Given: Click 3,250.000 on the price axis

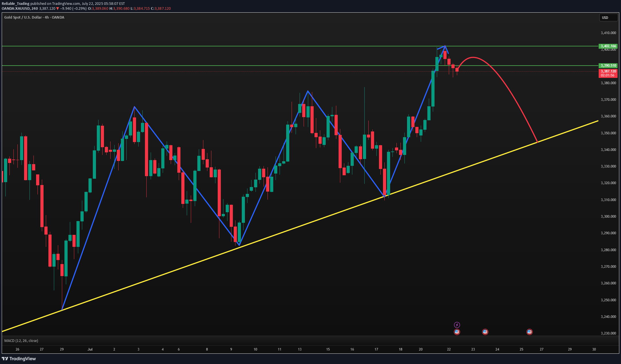Looking at the screenshot, I should pos(608,300).
